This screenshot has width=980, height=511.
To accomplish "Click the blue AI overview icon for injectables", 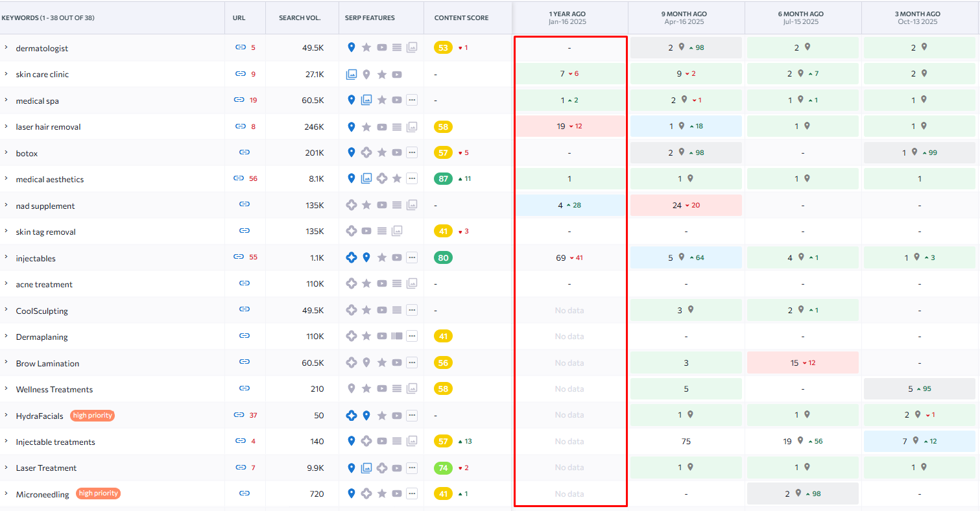I will [x=352, y=258].
